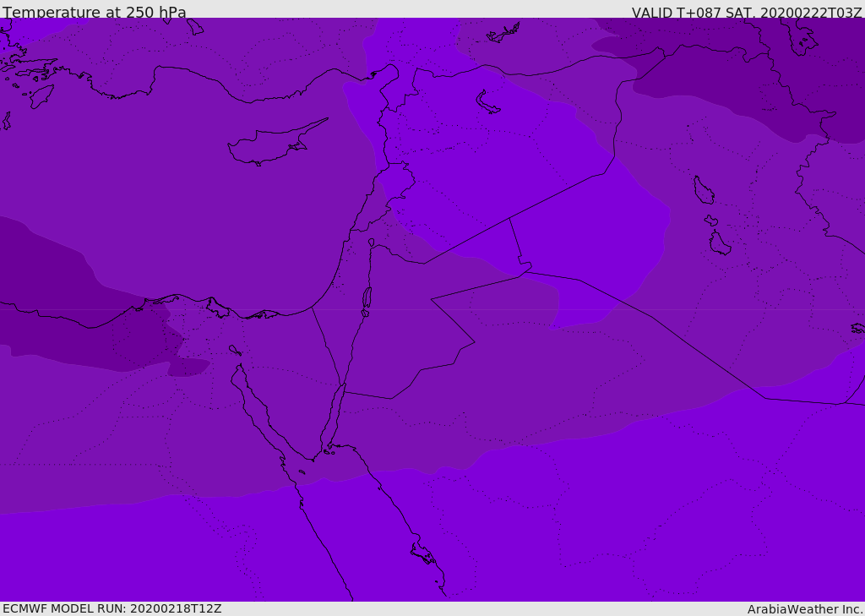This screenshot has height=616, width=865.
Task: Click the 'Temperature at 250 hPa' title
Action: click(95, 12)
